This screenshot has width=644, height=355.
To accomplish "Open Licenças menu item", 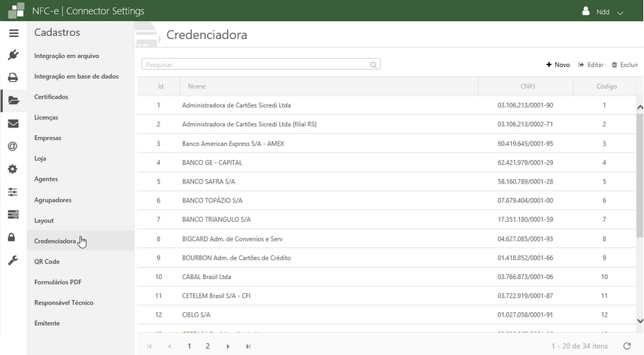I will (46, 117).
